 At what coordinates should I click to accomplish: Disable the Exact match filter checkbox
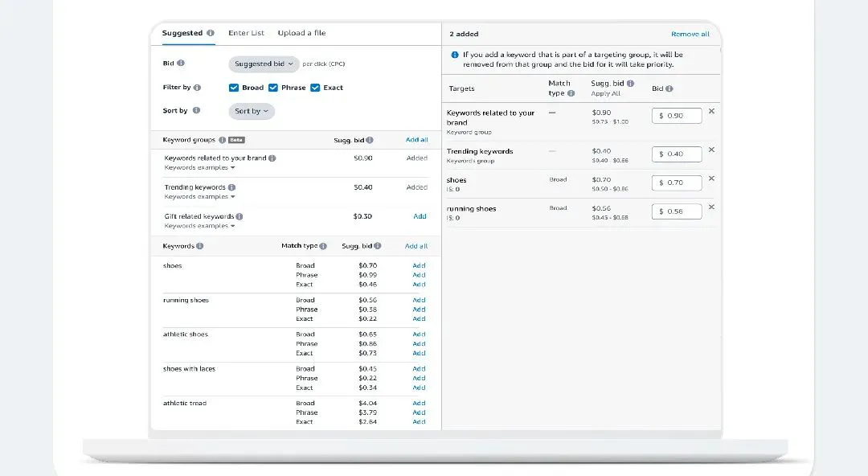(315, 88)
